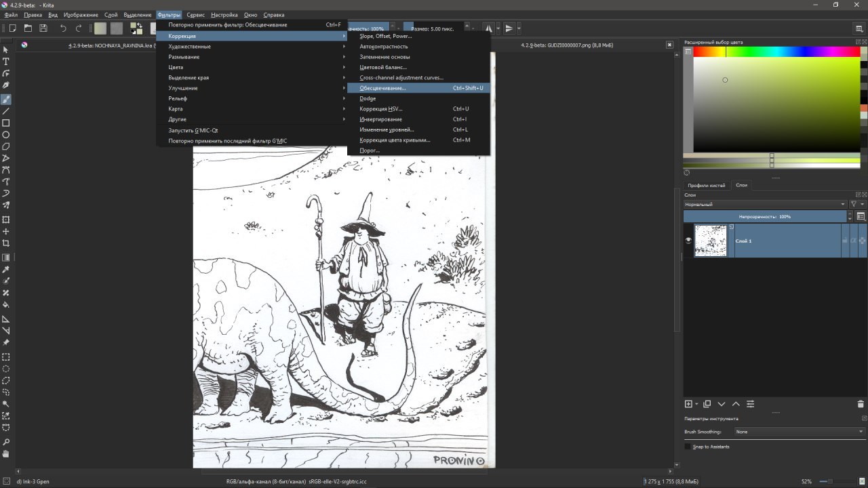Click the New document icon
868x488 pixels.
tap(12, 28)
